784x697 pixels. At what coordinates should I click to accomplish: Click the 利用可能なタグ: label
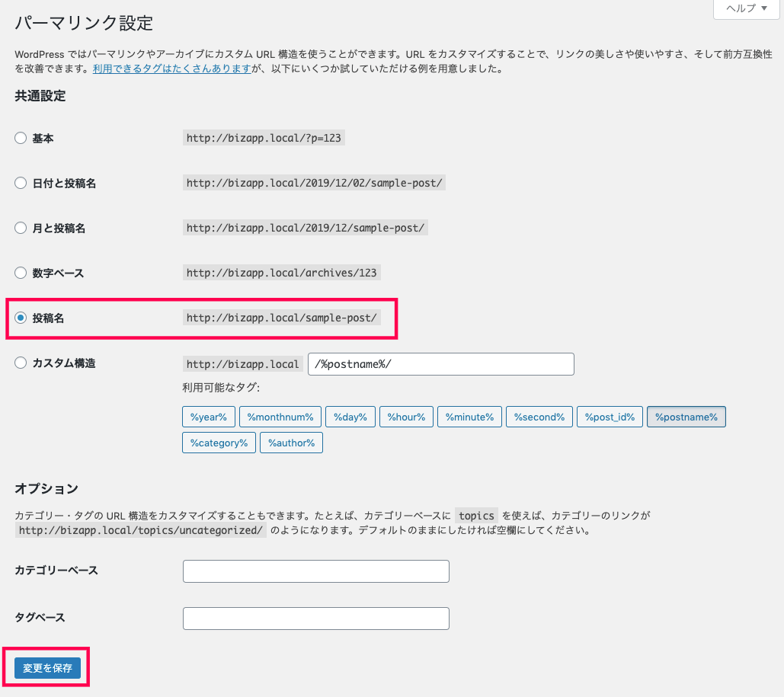click(221, 388)
